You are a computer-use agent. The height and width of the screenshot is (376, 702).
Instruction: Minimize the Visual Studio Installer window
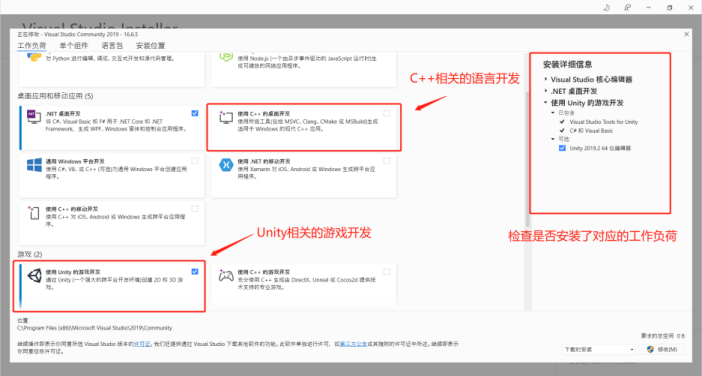(x=648, y=7)
